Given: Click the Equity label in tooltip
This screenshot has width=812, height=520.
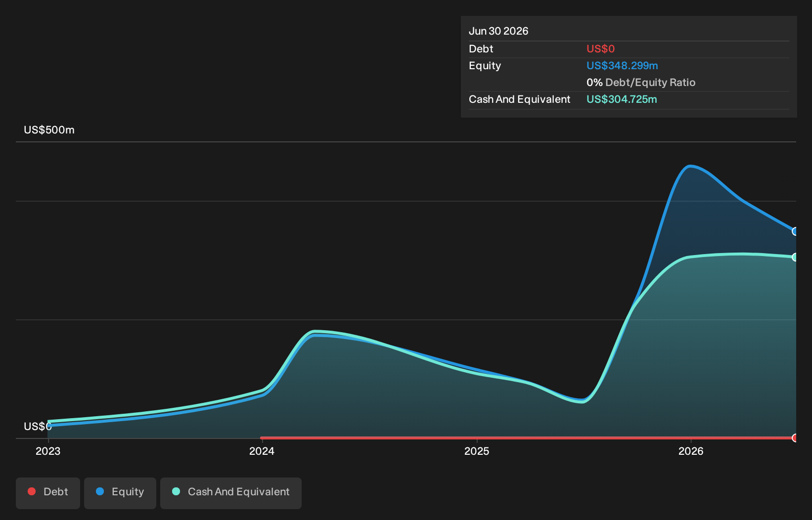Looking at the screenshot, I should [x=485, y=66].
